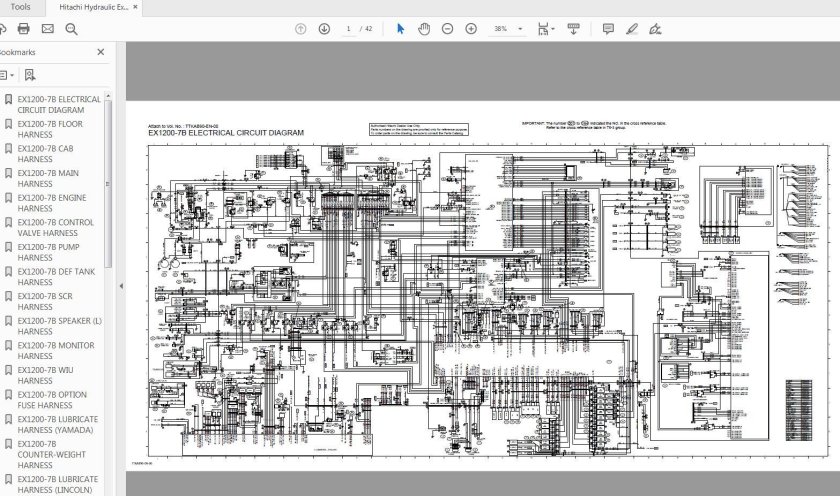Activate the Selection arrow tool
The width and height of the screenshot is (840, 496).
[401, 29]
